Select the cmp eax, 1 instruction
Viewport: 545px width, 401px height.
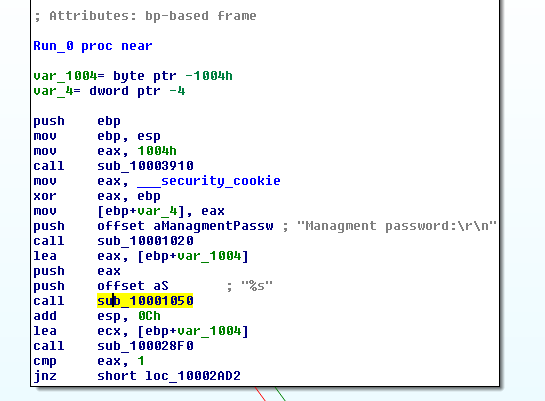point(89,361)
